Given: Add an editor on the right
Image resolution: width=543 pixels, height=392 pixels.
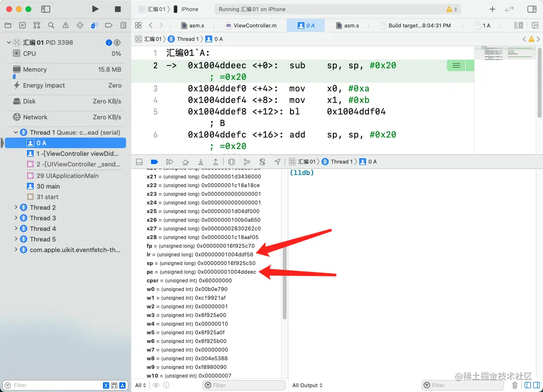Looking at the screenshot, I should tap(535, 25).
